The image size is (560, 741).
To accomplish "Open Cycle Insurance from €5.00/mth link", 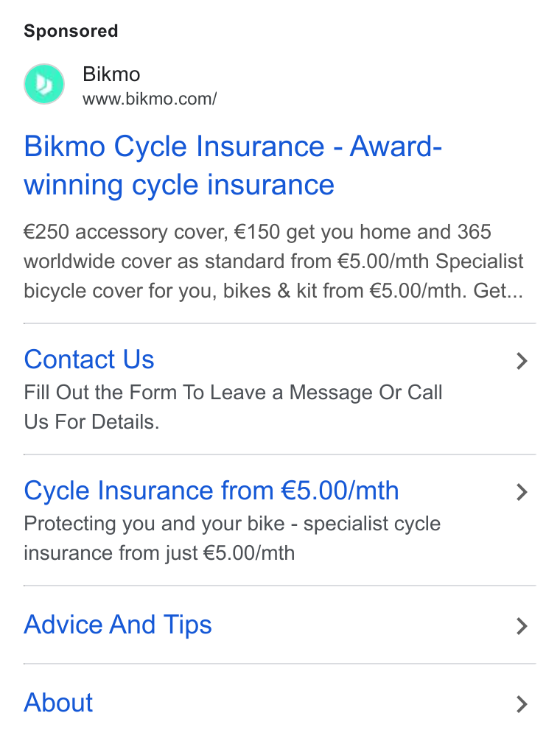I will point(211,491).
